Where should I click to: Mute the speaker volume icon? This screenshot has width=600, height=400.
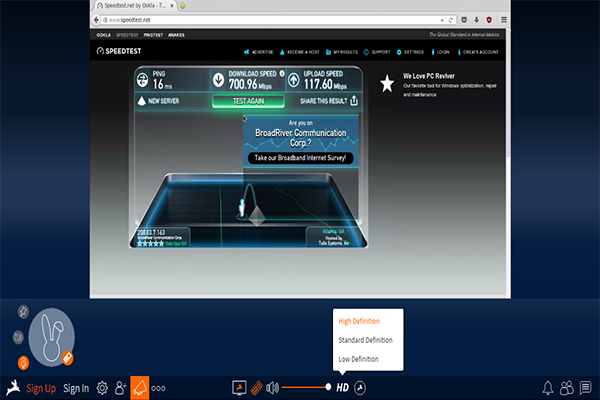click(x=272, y=388)
